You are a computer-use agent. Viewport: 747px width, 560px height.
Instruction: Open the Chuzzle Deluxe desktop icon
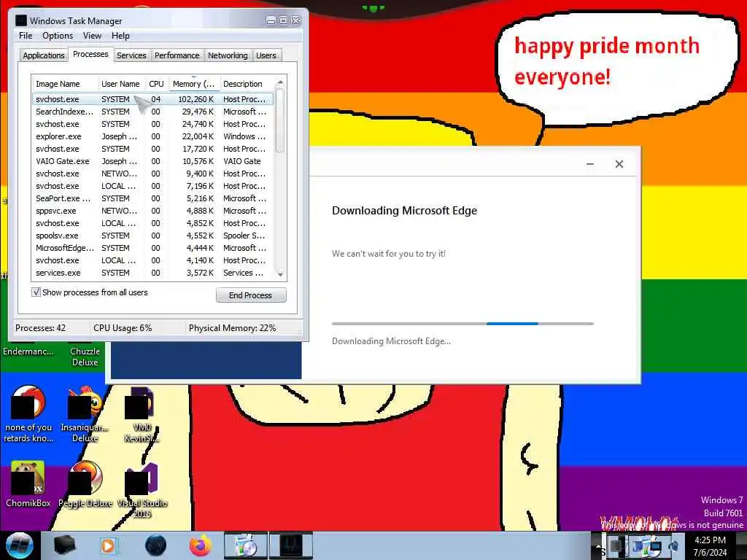pos(85,355)
